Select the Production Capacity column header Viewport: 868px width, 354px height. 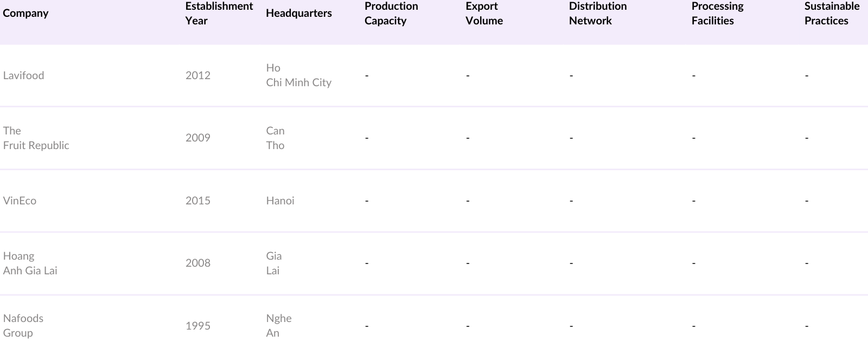pyautogui.click(x=391, y=14)
